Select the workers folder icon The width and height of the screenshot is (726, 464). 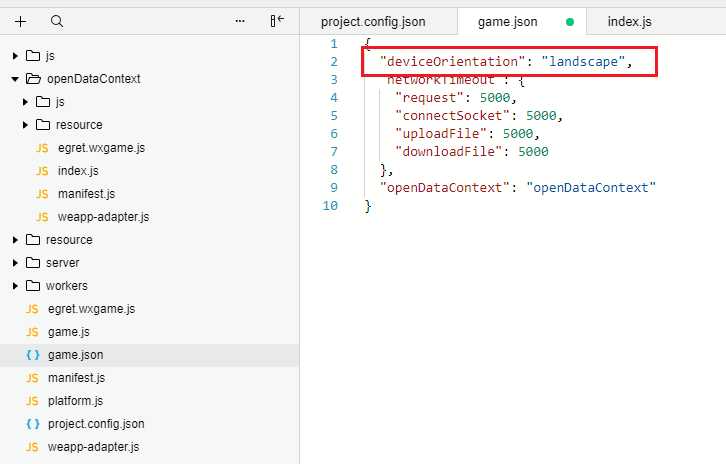(x=33, y=286)
